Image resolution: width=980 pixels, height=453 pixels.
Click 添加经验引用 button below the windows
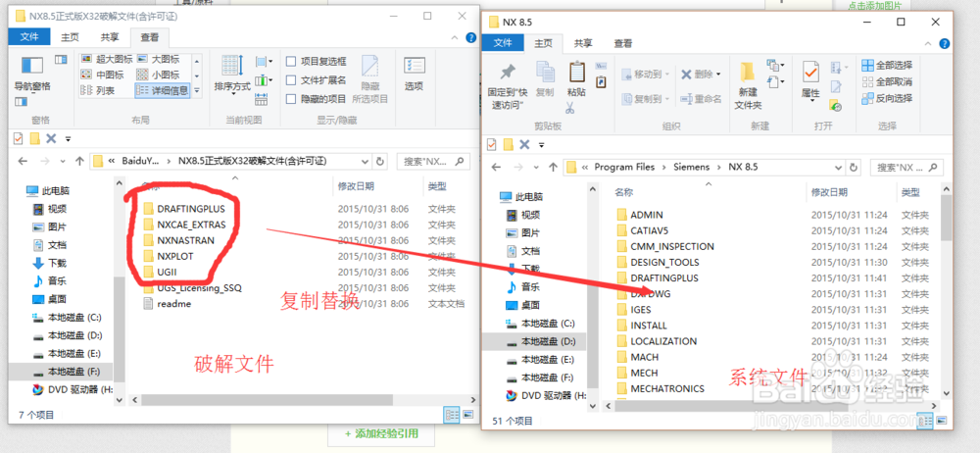pyautogui.click(x=381, y=433)
